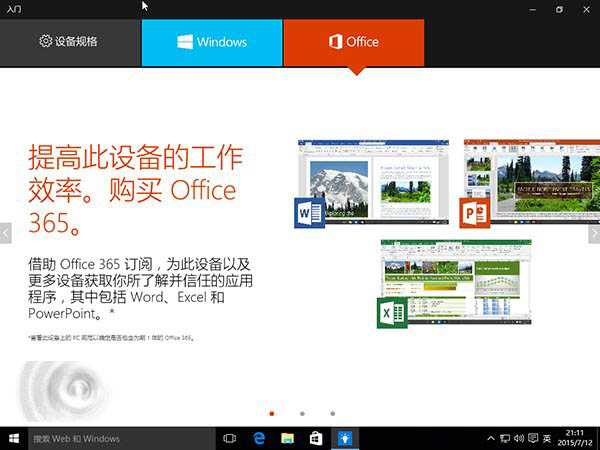The image size is (600, 450).
Task: Click the small footnote text below paragraph
Action: pos(112,338)
